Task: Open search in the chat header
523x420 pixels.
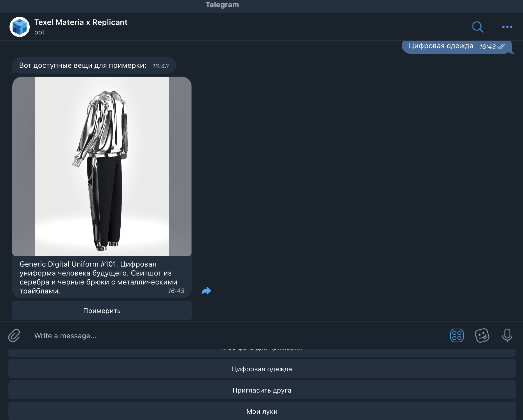Action: (478, 27)
